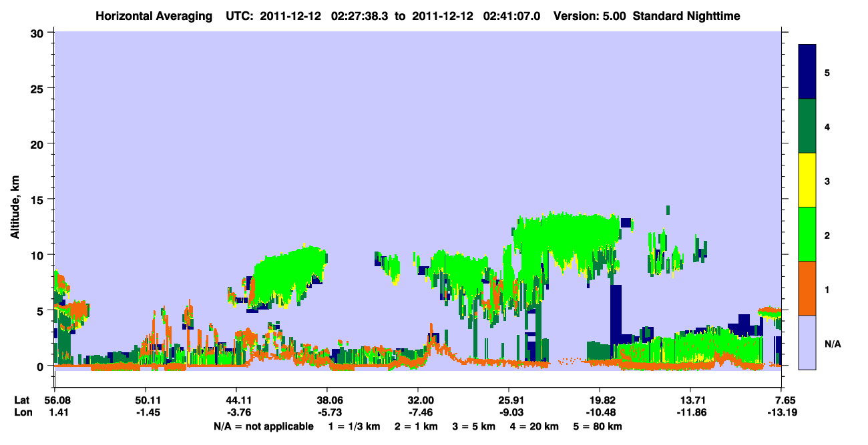Click the latitude value 19.82
Viewport: 868px width, 445px height.
(x=600, y=400)
